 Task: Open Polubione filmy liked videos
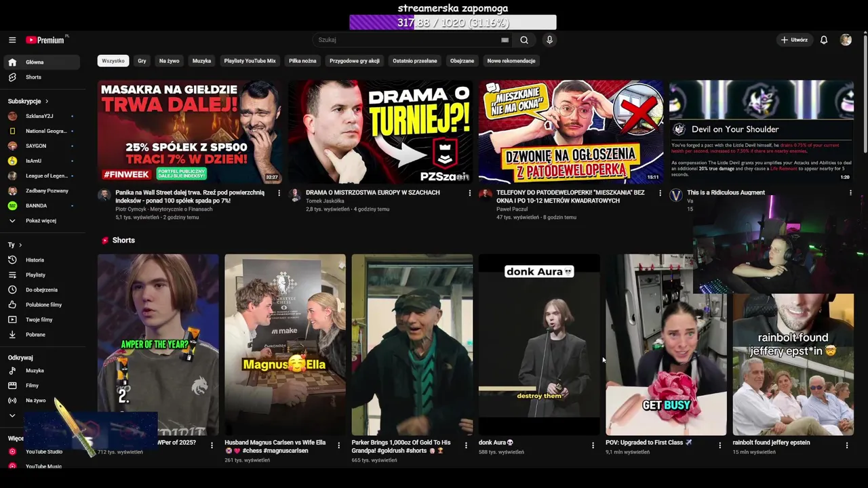(x=42, y=305)
